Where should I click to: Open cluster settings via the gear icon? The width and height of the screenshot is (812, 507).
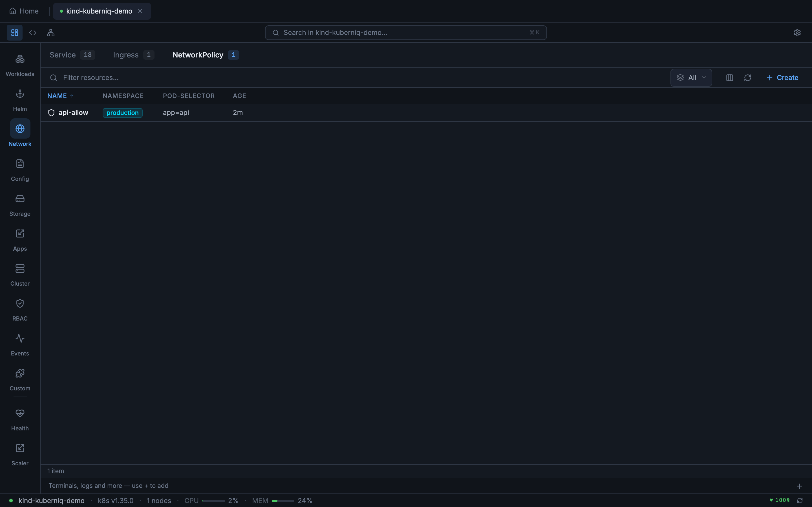click(x=797, y=32)
